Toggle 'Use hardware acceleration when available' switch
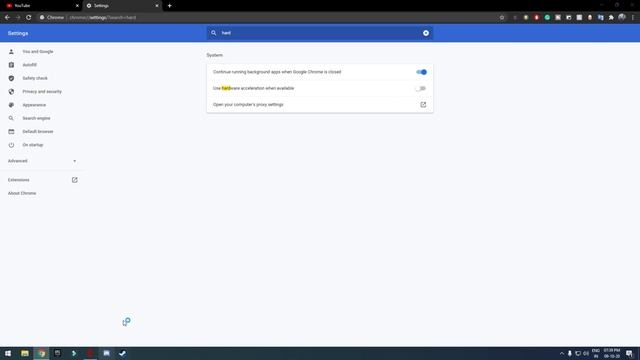This screenshot has width=640, height=360. pyautogui.click(x=420, y=89)
